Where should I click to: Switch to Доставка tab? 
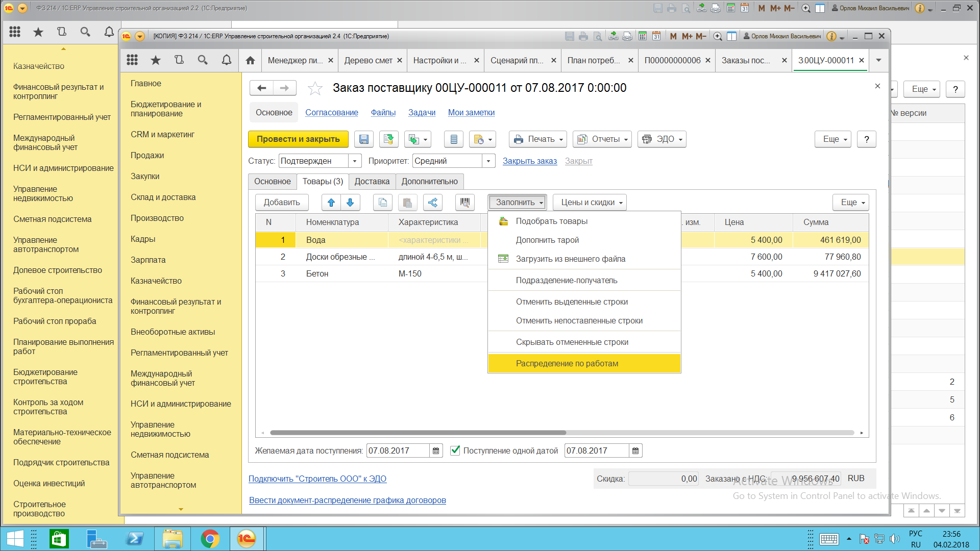click(372, 182)
